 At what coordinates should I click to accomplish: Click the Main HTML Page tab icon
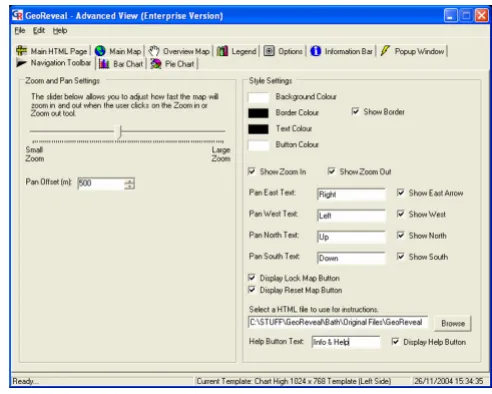tap(21, 51)
